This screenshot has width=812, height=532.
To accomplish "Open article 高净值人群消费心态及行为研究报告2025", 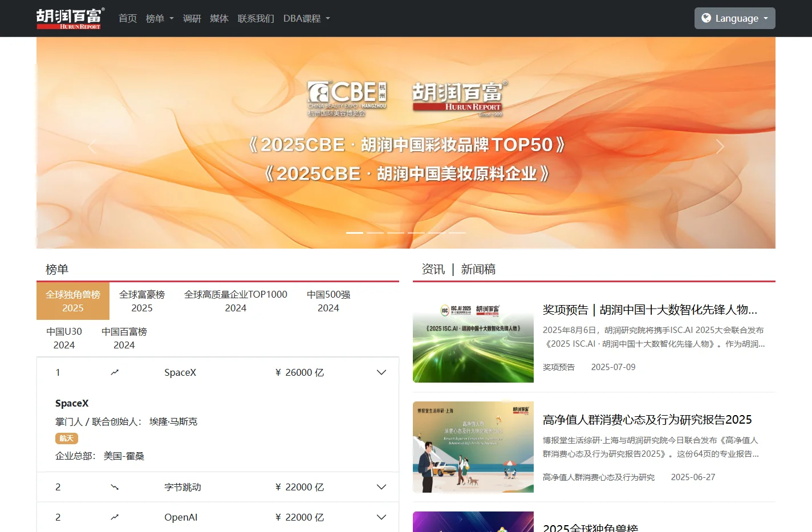I will (x=647, y=420).
